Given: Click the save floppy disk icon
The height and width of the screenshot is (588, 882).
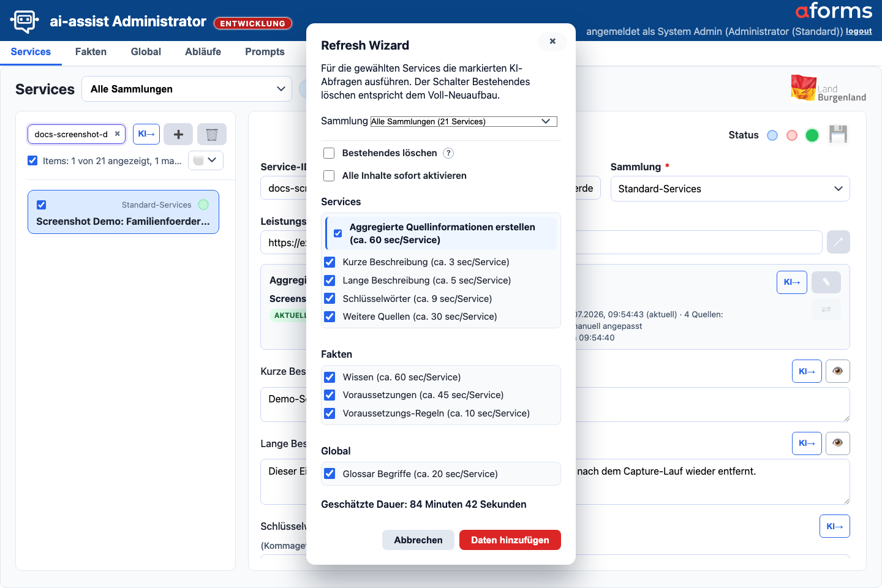Looking at the screenshot, I should (x=838, y=134).
